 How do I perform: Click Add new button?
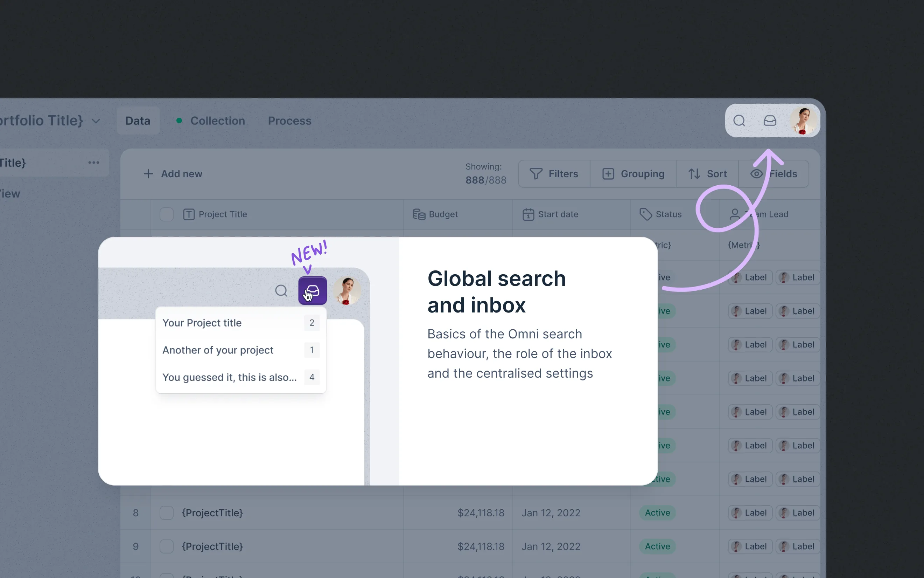[173, 174]
